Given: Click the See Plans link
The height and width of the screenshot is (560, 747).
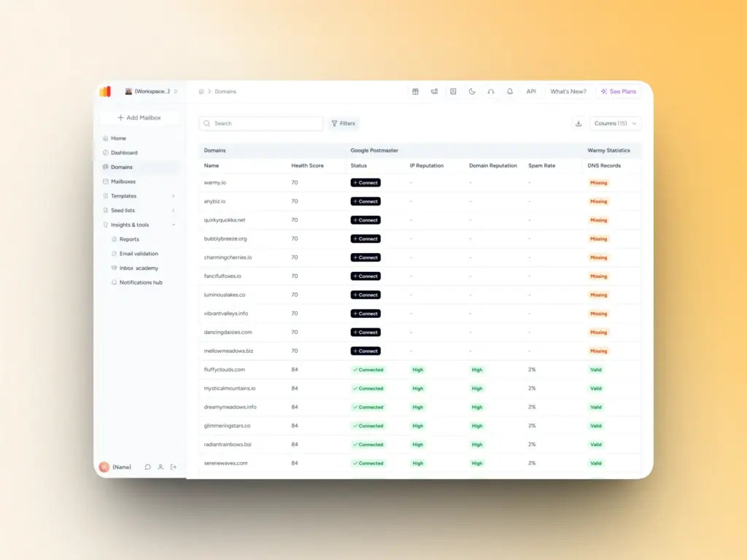Looking at the screenshot, I should click(x=620, y=91).
